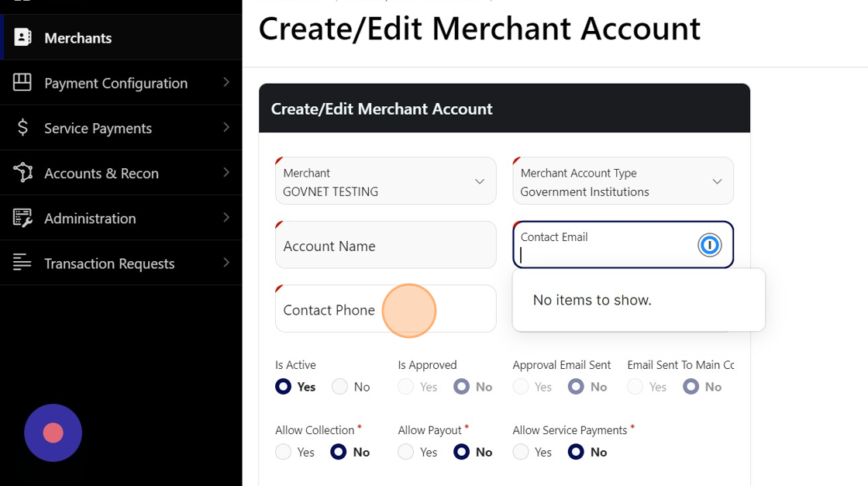
Task: Click the 1Password icon in Contact Email
Action: point(709,245)
